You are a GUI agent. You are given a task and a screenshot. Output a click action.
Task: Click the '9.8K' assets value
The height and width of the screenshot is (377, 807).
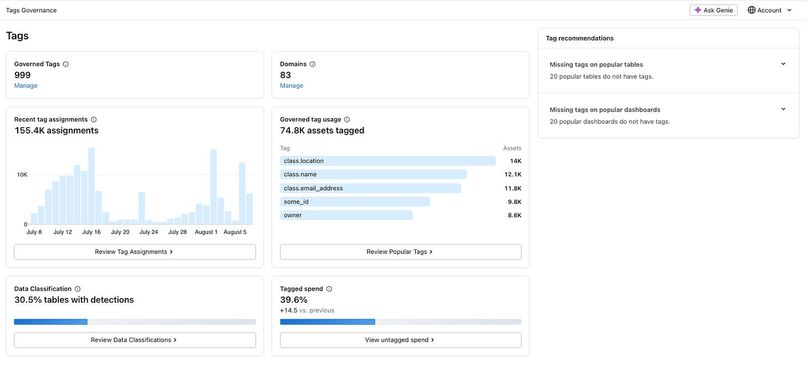[x=514, y=202]
